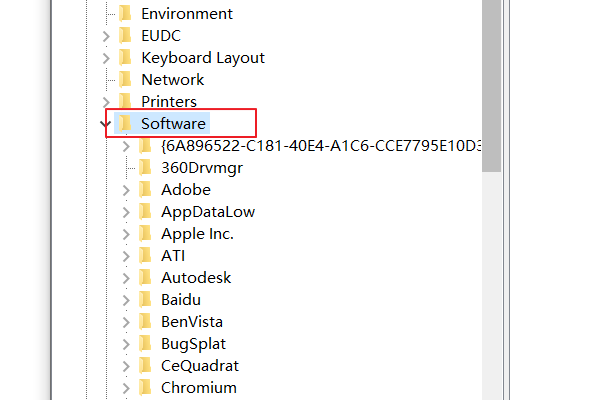
Task: Select the ATI registry key
Action: [x=173, y=255]
